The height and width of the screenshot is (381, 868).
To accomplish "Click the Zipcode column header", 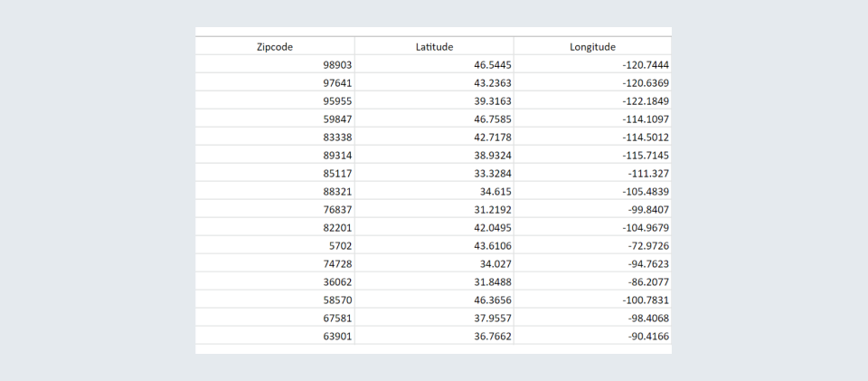I will 275,46.
